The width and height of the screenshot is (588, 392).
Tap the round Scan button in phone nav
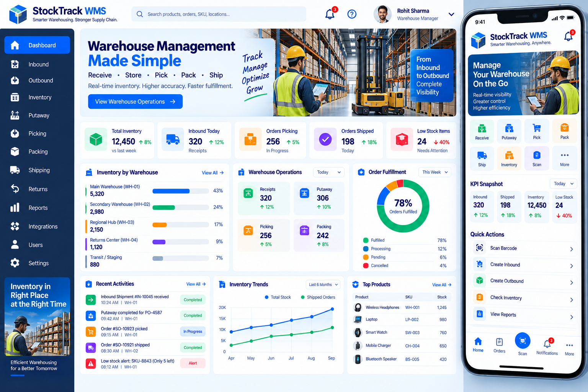click(x=523, y=340)
